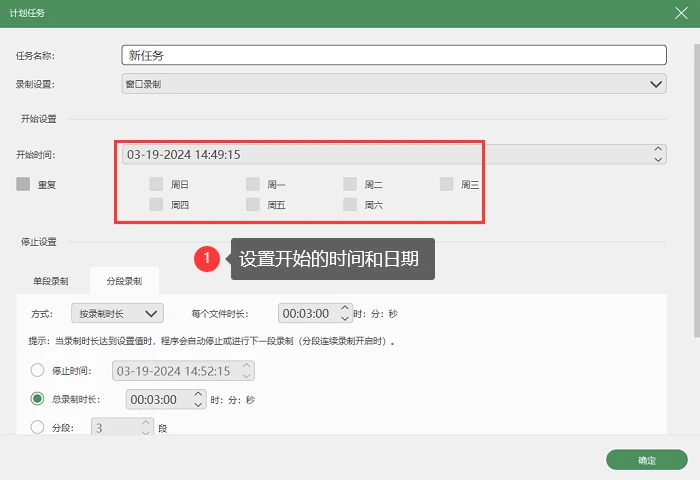The image size is (700, 480).
Task: Select the 分段 radio option
Action: 37,427
